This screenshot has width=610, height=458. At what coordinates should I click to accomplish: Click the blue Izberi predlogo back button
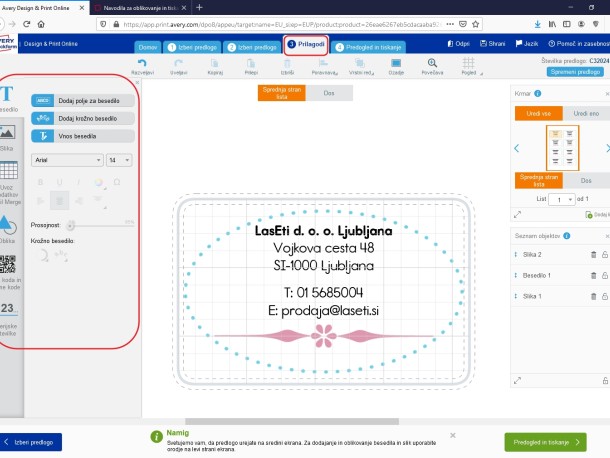point(30,442)
